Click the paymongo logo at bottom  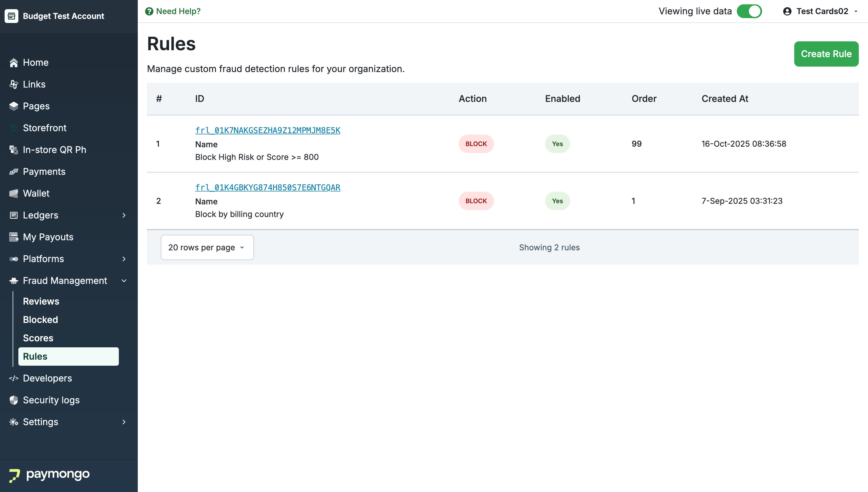[x=49, y=475]
